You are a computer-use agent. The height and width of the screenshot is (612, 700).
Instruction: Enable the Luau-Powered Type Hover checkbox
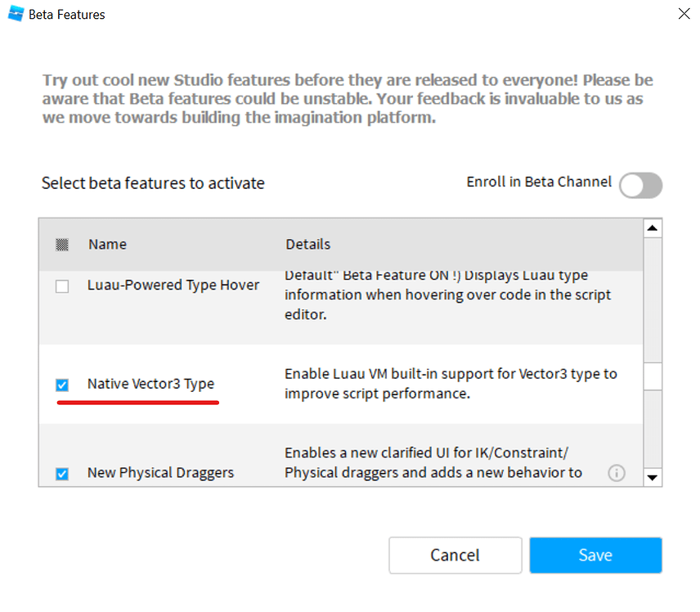[62, 285]
